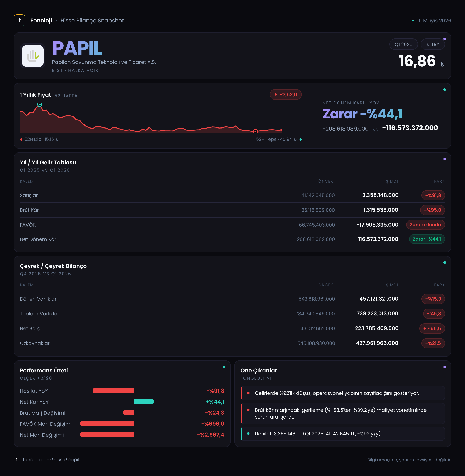
Task: Select the red low-point marker on the price chart
Action: click(255, 131)
